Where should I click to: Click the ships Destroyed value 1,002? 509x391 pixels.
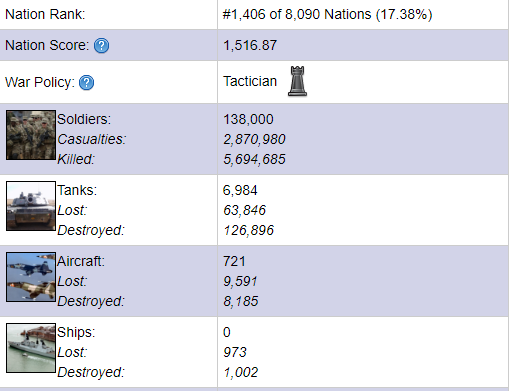(x=241, y=372)
